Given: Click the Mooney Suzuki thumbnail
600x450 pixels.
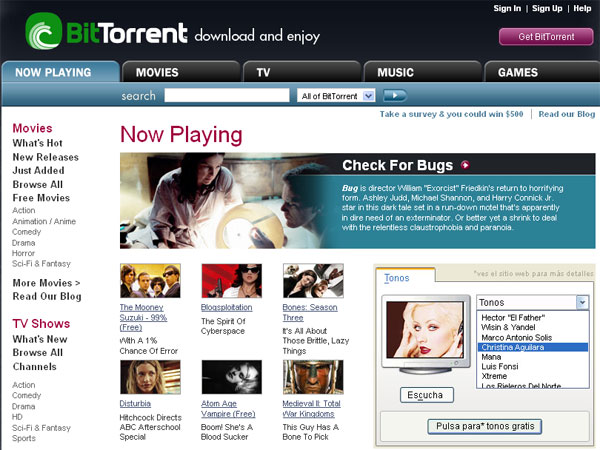Looking at the screenshot, I should click(x=150, y=281).
